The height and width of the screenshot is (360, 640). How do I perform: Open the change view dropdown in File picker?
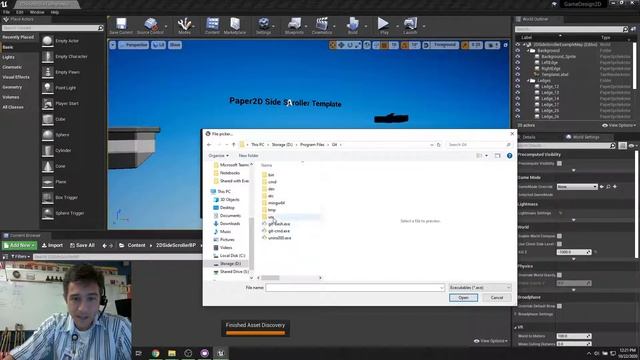click(x=487, y=156)
